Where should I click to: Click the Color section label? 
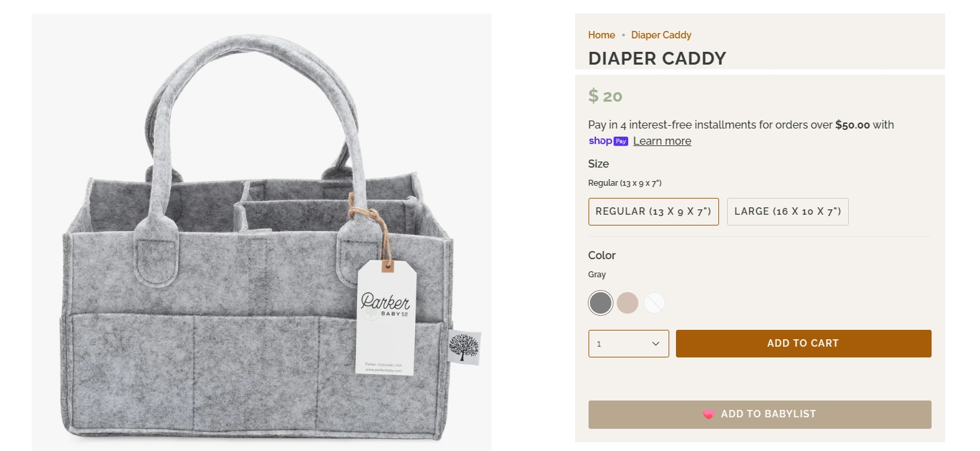point(602,255)
